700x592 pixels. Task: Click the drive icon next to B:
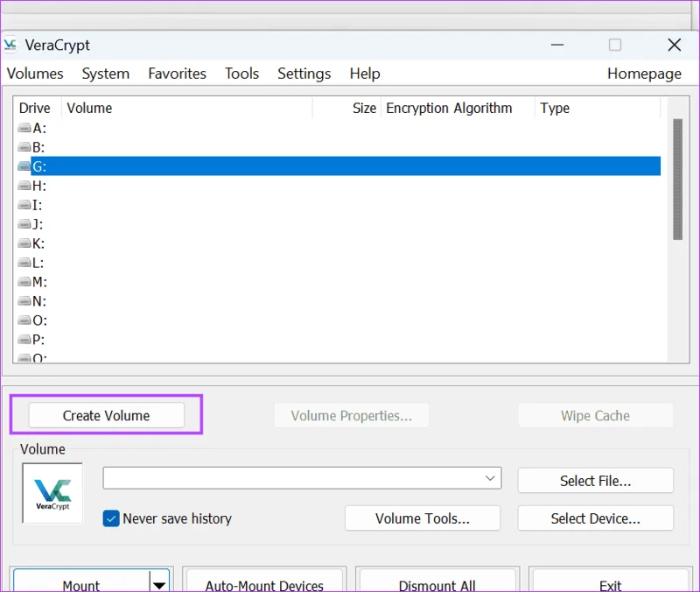[24, 147]
